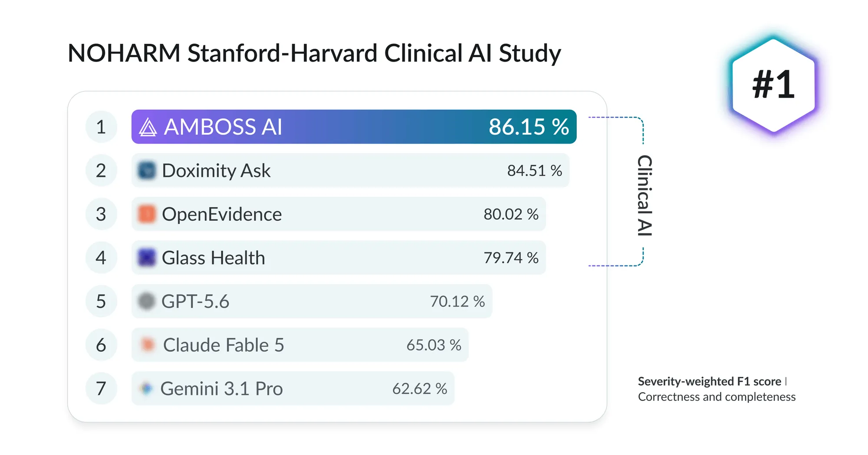The height and width of the screenshot is (455, 868).
Task: Click the Doximity Ask score 84.51 %
Action: click(535, 170)
